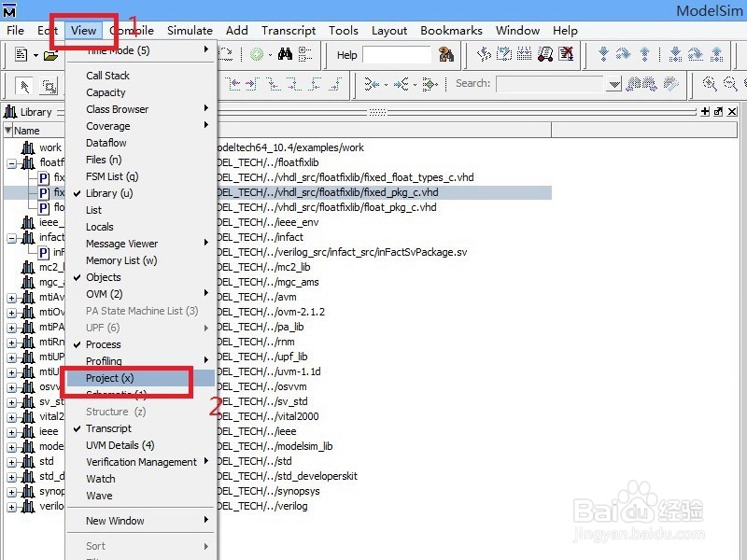Collapse the infact library node
This screenshot has height=560, width=747.
[x=11, y=238]
